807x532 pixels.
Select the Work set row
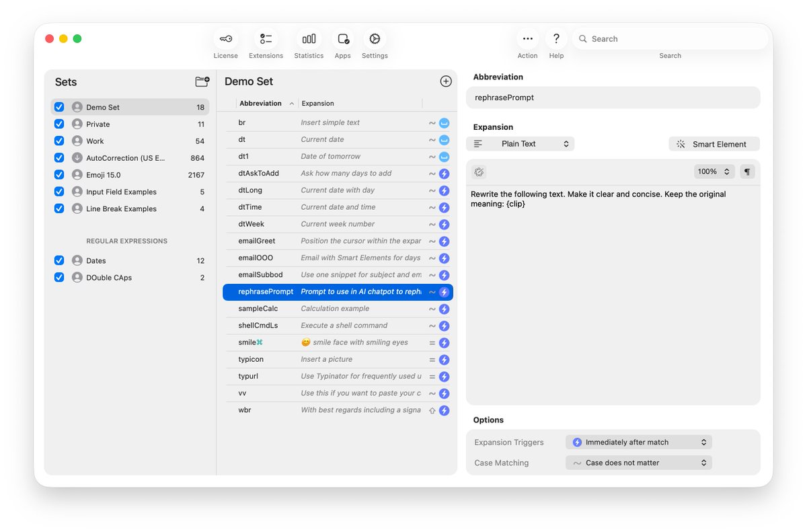[130, 141]
